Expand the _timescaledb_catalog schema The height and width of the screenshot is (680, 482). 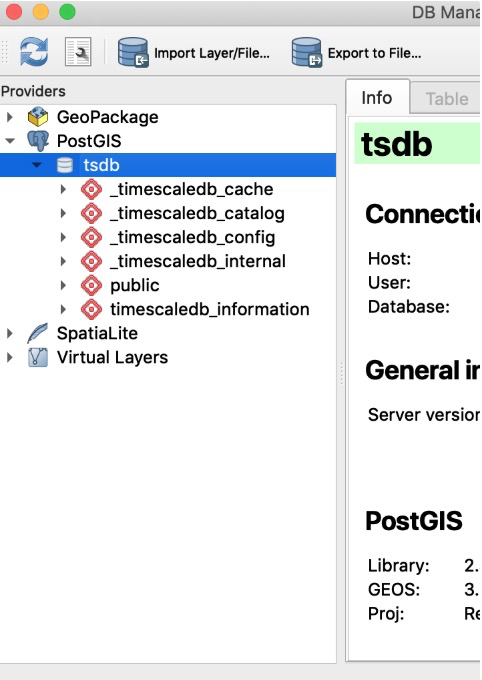[63, 213]
